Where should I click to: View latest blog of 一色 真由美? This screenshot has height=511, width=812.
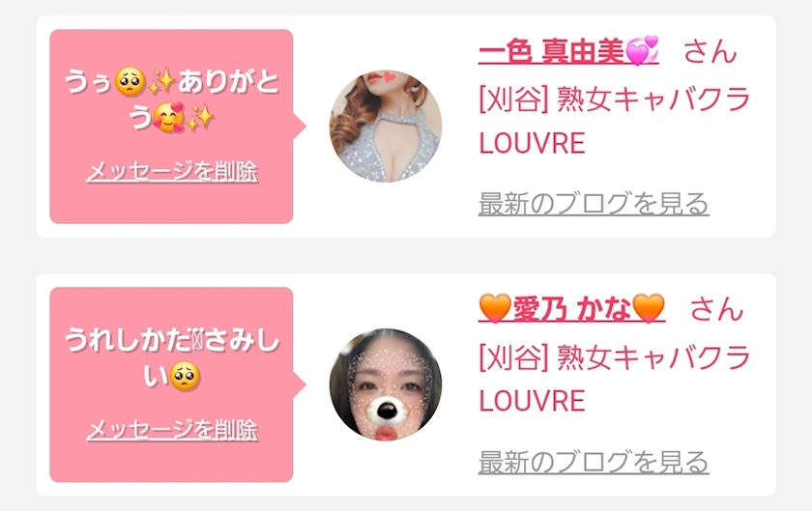click(x=594, y=204)
